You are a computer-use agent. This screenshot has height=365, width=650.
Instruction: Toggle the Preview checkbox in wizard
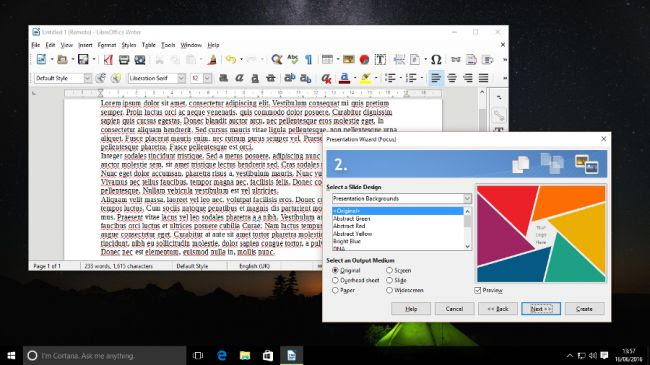click(478, 290)
